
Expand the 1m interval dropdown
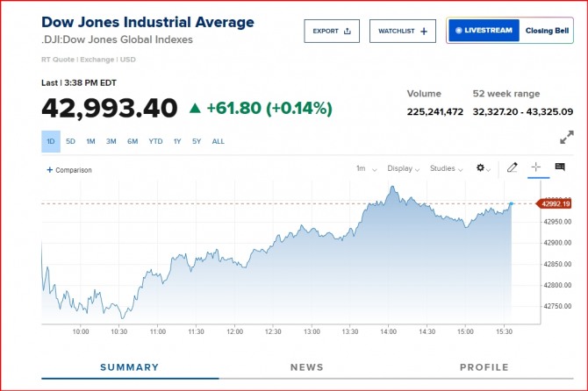(x=366, y=168)
